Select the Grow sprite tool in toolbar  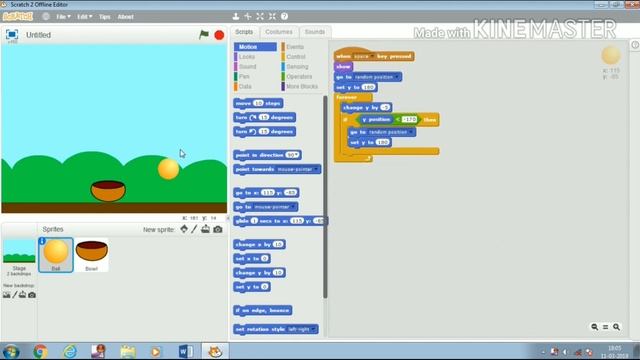pos(260,16)
